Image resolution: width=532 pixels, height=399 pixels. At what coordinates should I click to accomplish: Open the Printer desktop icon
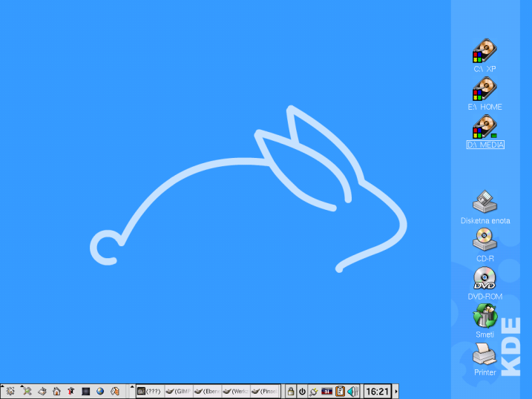tap(485, 355)
